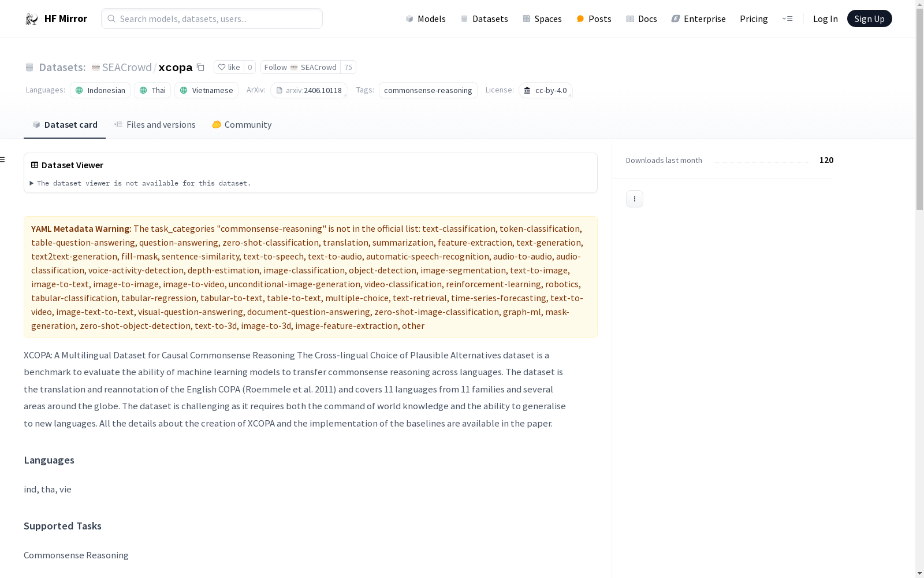This screenshot has width=924, height=578.
Task: Open the Spaces nav item
Action: click(x=542, y=18)
